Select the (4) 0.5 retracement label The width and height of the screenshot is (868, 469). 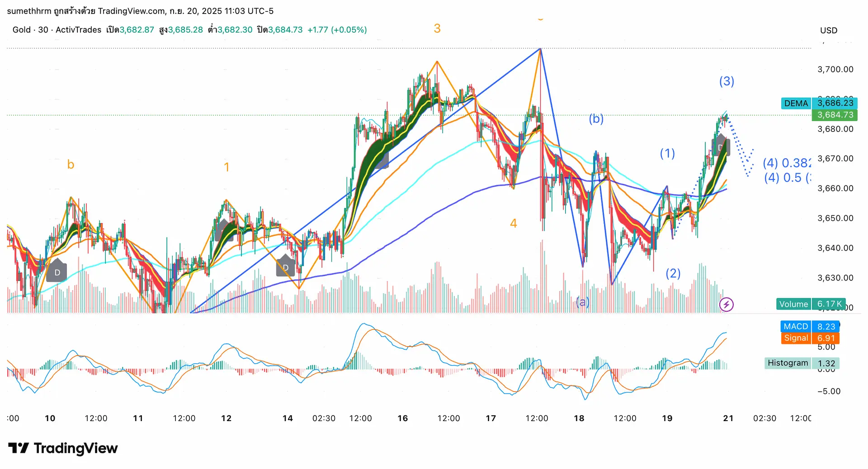coord(788,178)
